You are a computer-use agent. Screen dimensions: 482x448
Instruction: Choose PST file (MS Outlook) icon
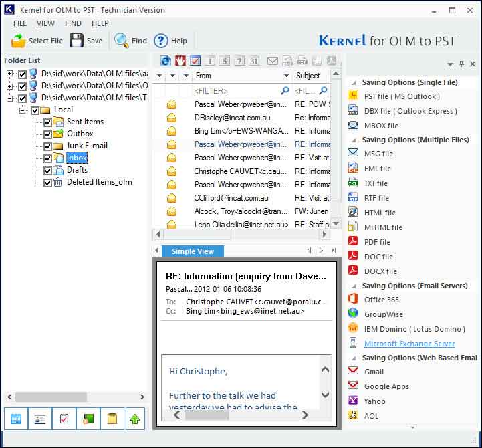click(x=353, y=96)
